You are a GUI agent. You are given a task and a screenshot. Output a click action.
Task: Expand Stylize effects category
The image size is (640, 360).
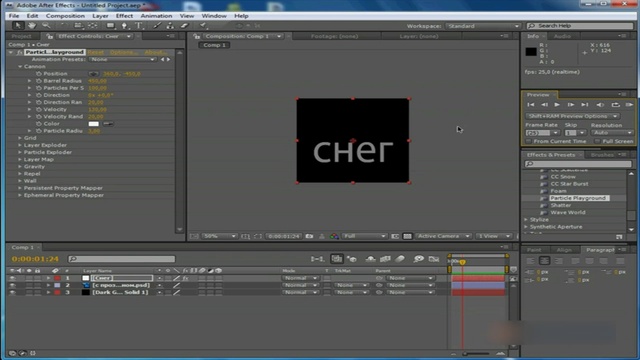point(526,220)
